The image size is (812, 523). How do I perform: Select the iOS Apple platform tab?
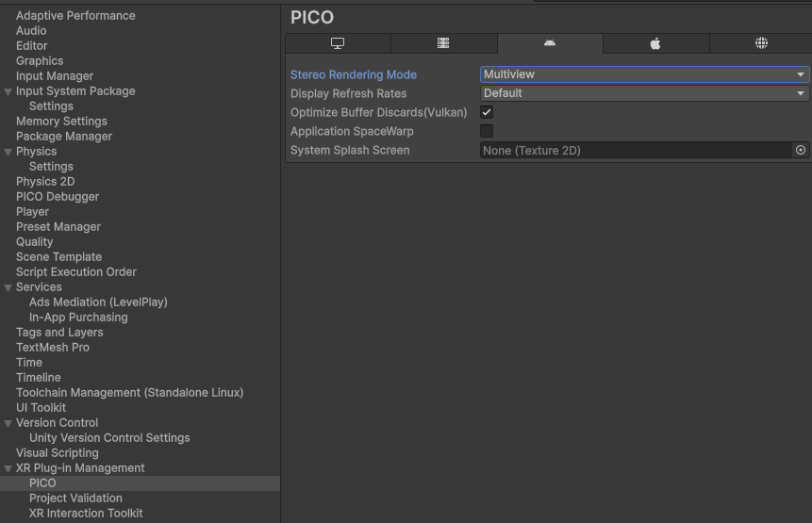click(655, 43)
